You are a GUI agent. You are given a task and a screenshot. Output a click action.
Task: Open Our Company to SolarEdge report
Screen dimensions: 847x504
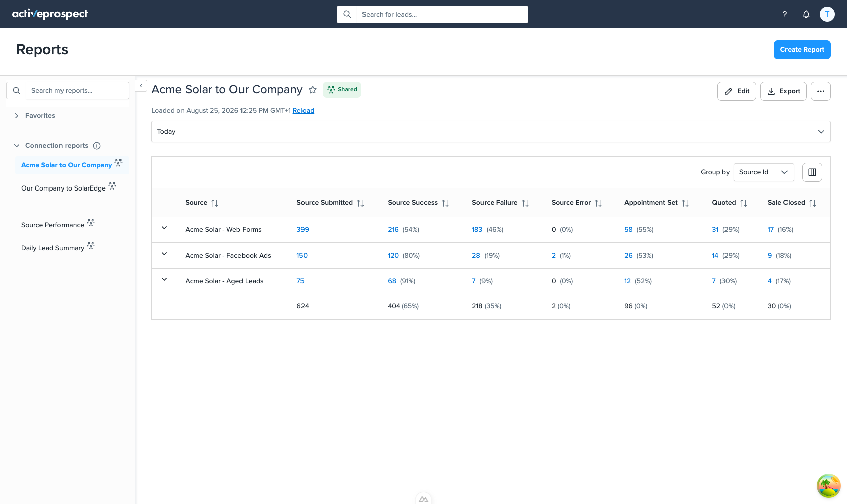pyautogui.click(x=64, y=188)
